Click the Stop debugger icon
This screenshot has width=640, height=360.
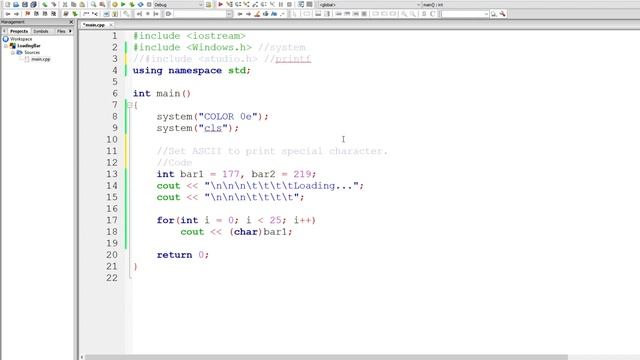(x=289, y=4)
